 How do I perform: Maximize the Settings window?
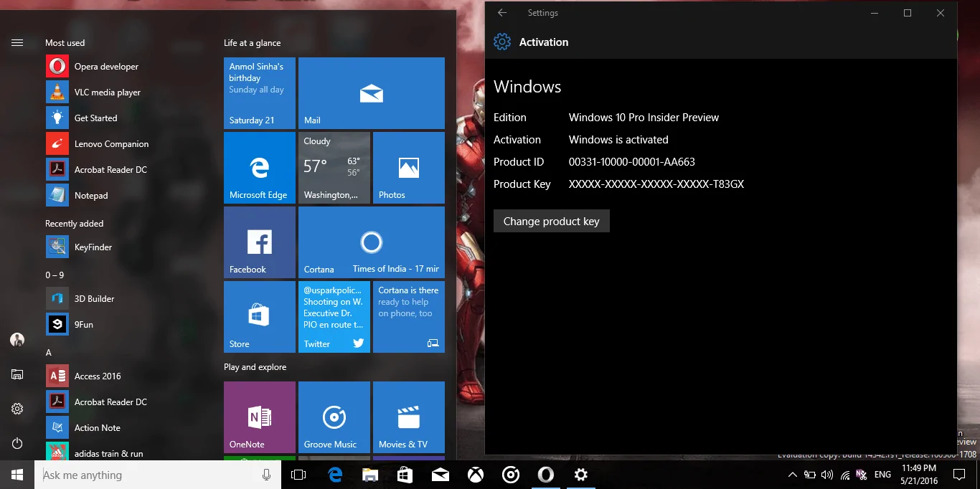(908, 13)
